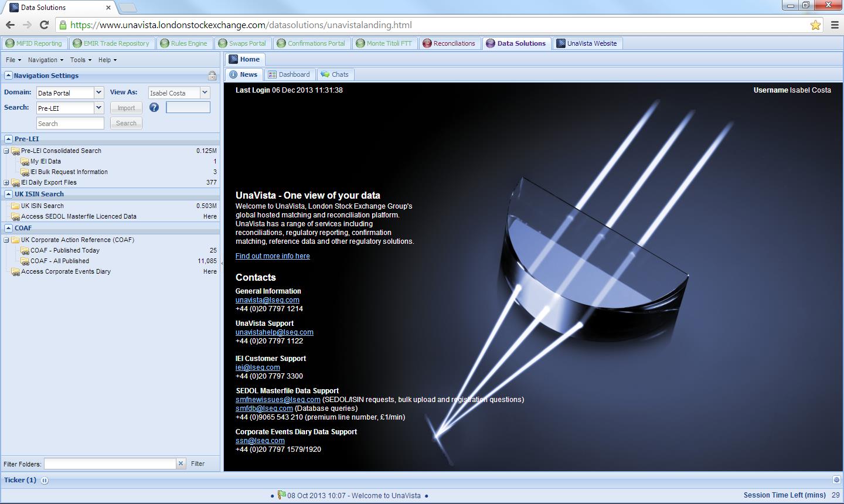The image size is (844, 504).
Task: Click the IEI Bulk Request Information folder icon
Action: (25, 172)
